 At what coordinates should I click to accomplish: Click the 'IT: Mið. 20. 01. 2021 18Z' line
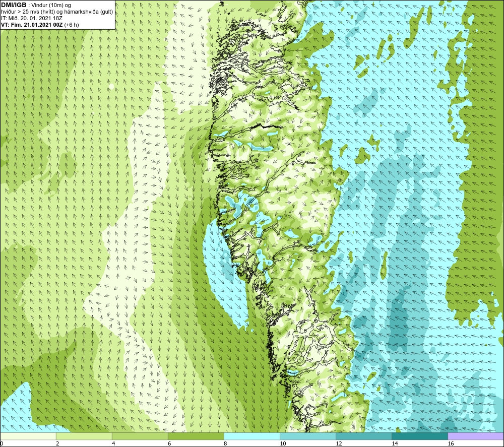31,18
